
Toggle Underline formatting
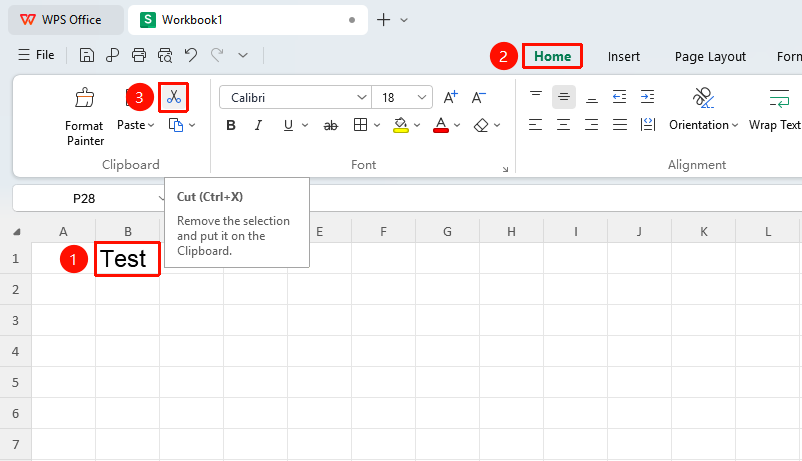(x=288, y=125)
